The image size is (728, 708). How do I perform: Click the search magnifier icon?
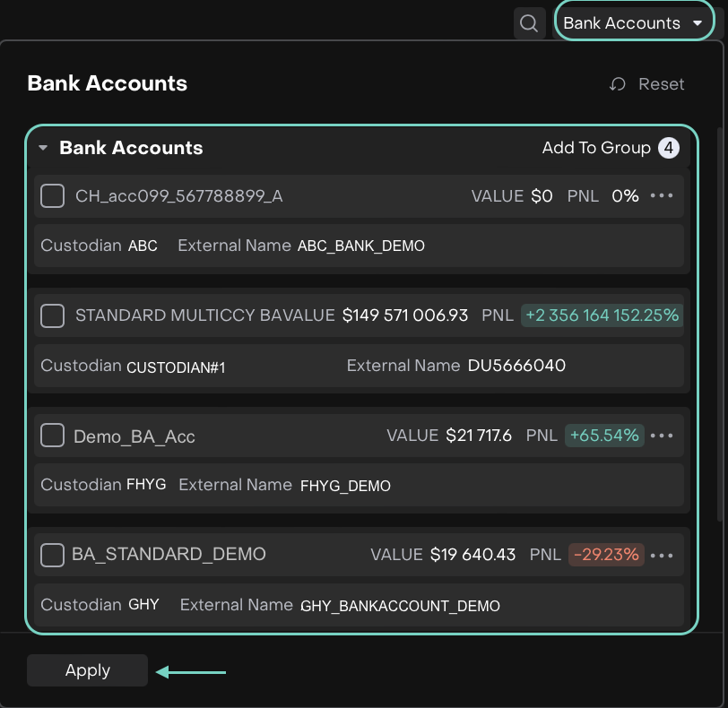(529, 23)
